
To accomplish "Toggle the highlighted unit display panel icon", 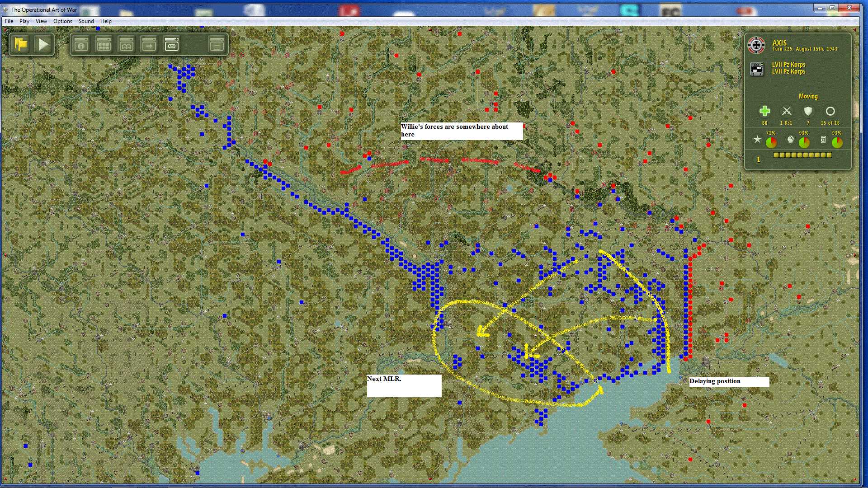I will coord(172,44).
